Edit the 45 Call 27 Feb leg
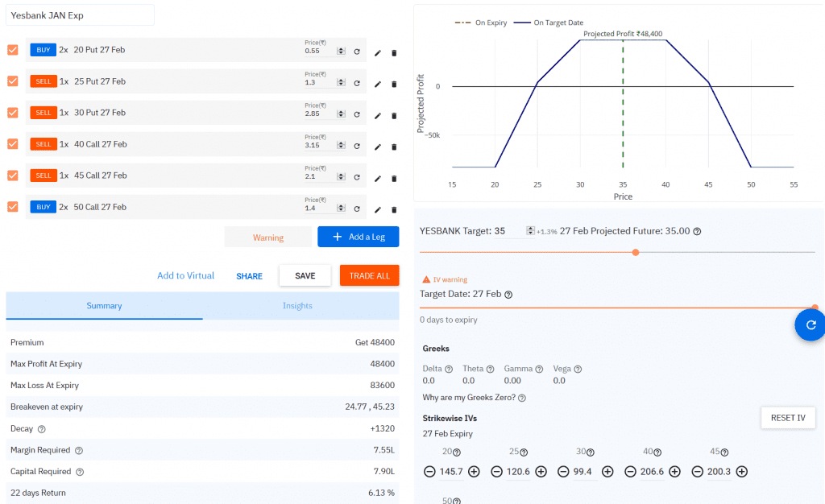The image size is (825, 504). click(377, 179)
